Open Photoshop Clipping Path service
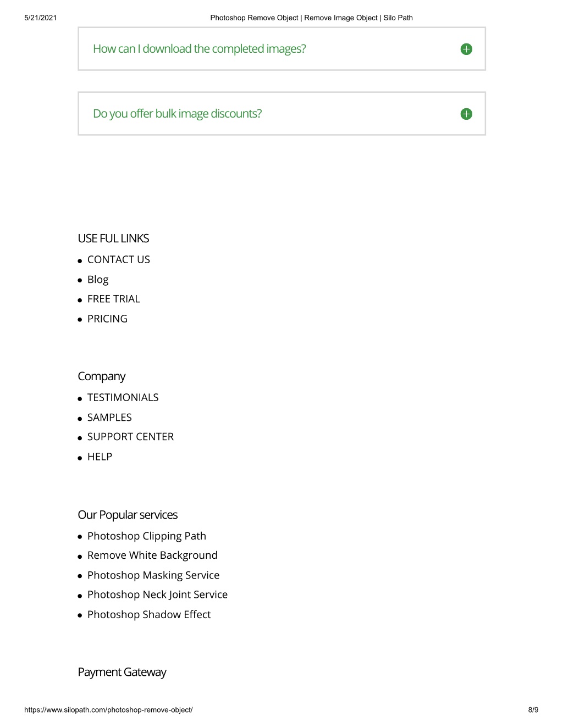563x728 pixels. tap(147, 536)
